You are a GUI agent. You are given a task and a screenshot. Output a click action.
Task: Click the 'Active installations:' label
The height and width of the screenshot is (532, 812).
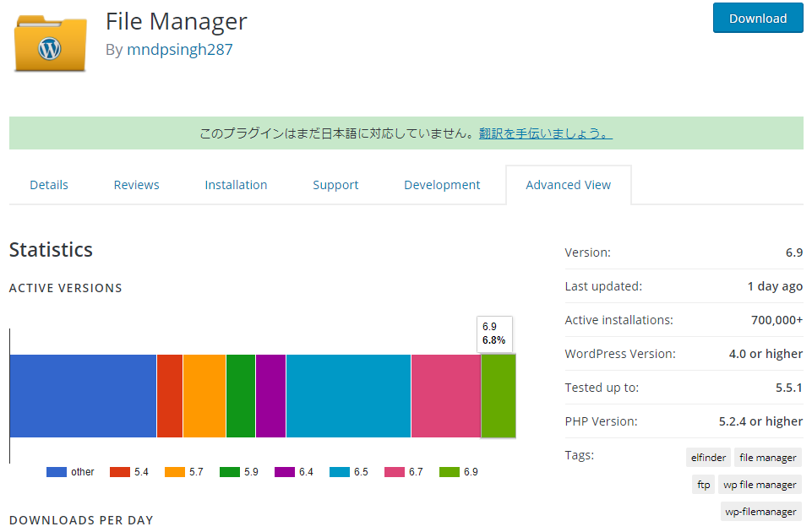click(619, 320)
